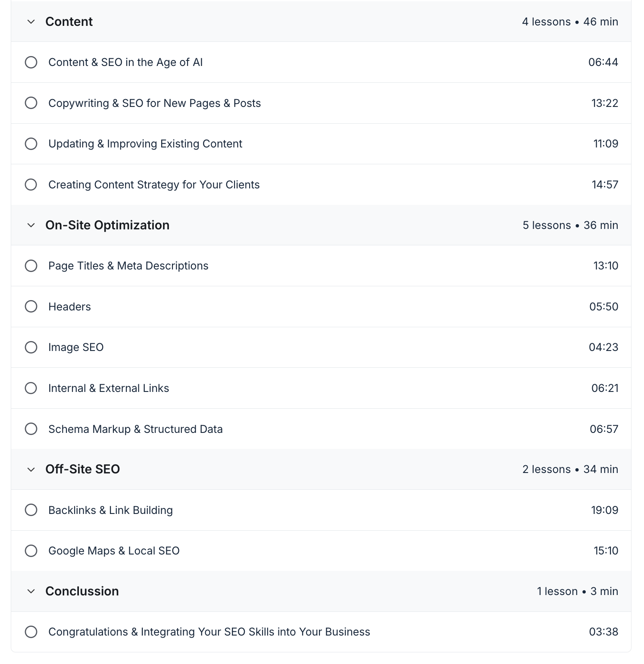Check circle beside Creating Content Strategy lesson
644x664 pixels.
31,185
